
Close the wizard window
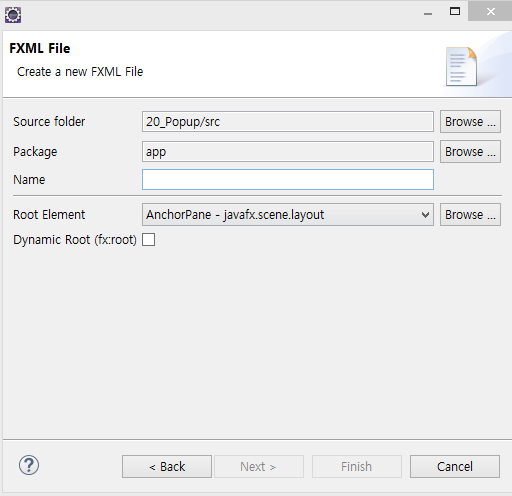[490, 12]
